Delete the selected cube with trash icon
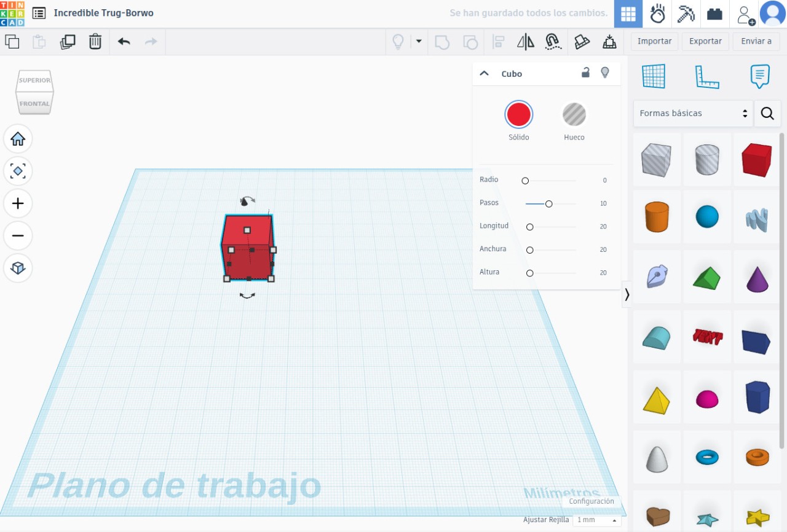The image size is (787, 532). (x=95, y=42)
